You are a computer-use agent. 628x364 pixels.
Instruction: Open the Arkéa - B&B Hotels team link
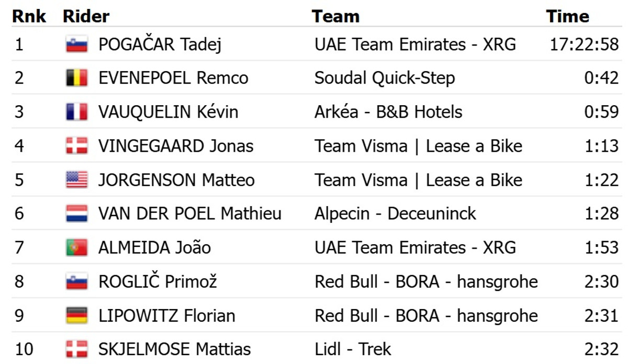coord(388,112)
